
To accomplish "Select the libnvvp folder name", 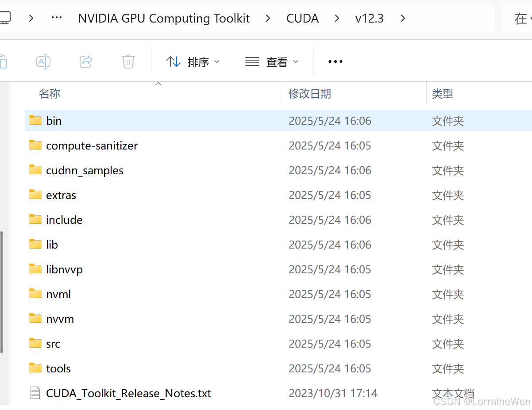I will point(64,269).
